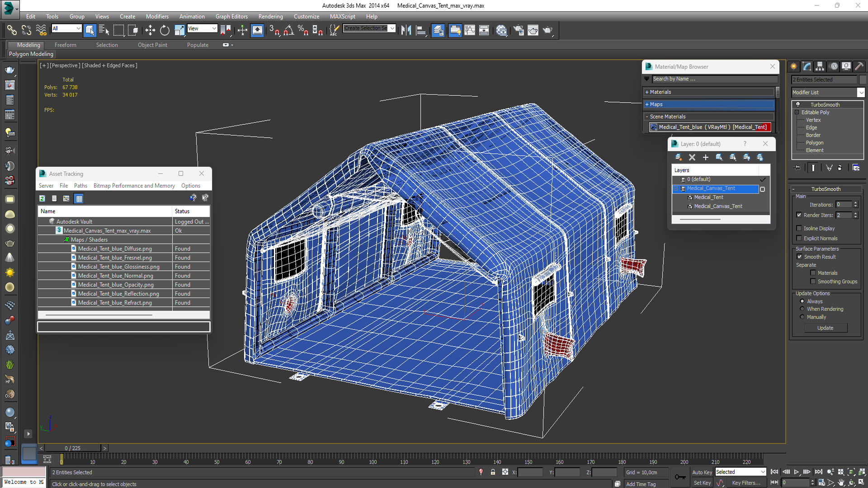Click the Polygon Modeling panel label
The width and height of the screenshot is (868, 488).
pyautogui.click(x=31, y=54)
